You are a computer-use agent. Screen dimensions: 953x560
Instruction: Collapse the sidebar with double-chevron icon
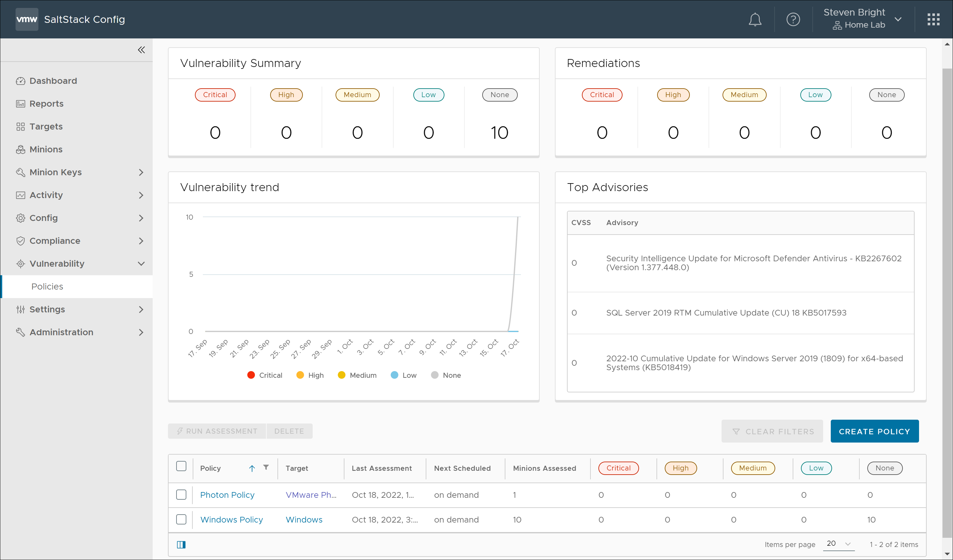[x=141, y=50]
